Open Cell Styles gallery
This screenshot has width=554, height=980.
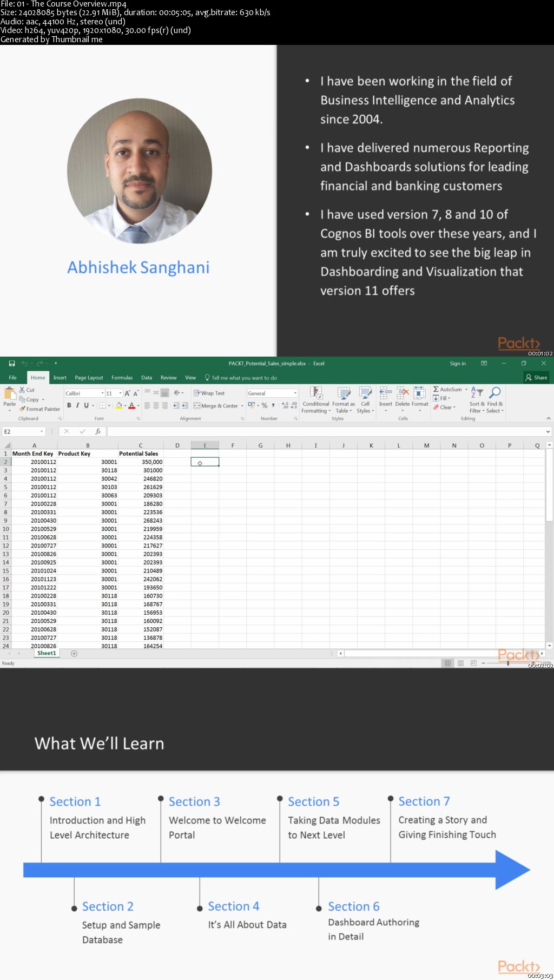365,400
